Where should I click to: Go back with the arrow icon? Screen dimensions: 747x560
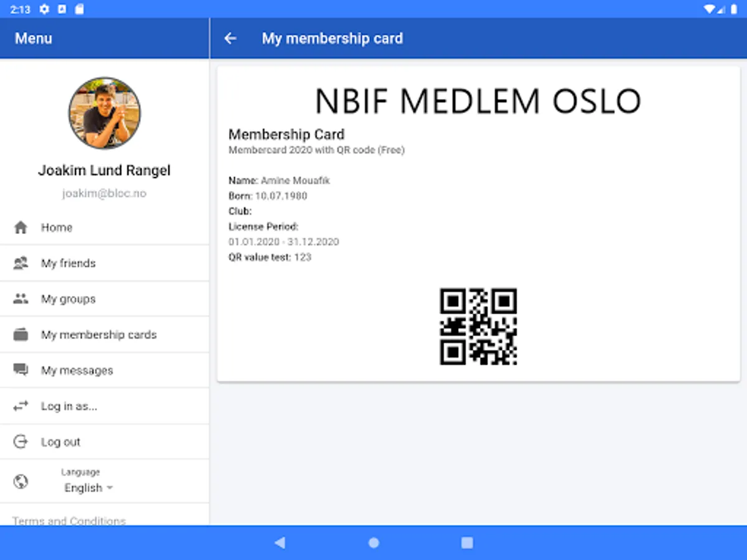tap(230, 39)
